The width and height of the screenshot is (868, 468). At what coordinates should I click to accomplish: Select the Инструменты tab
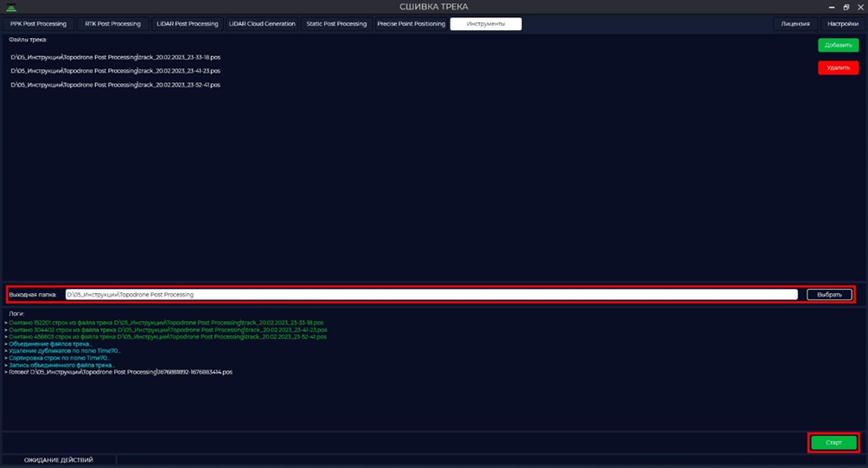point(486,24)
